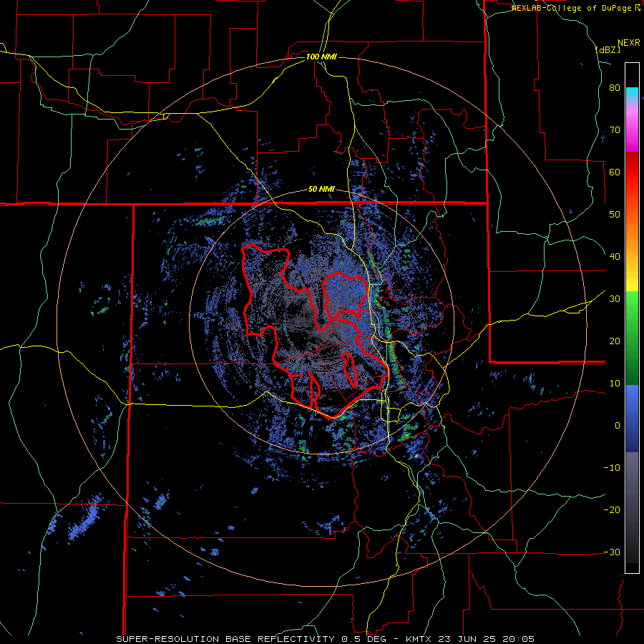Screen dimensions: 644x644
Task: Click the green segment of the color bar
Action: 632,338
